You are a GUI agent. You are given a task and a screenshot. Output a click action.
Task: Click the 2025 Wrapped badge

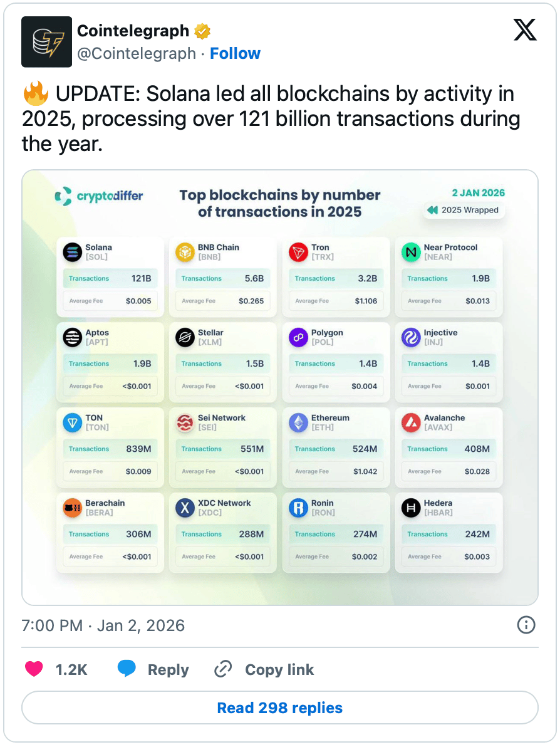coord(464,210)
